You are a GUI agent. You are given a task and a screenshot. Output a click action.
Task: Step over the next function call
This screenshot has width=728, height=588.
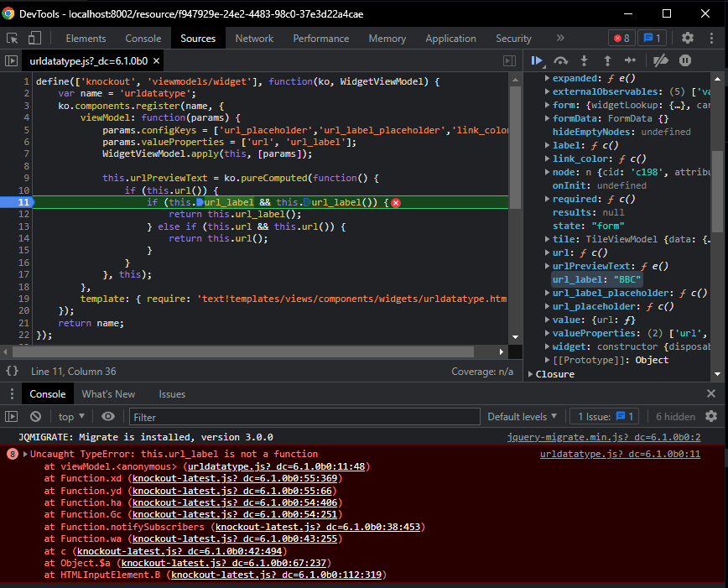coord(560,60)
